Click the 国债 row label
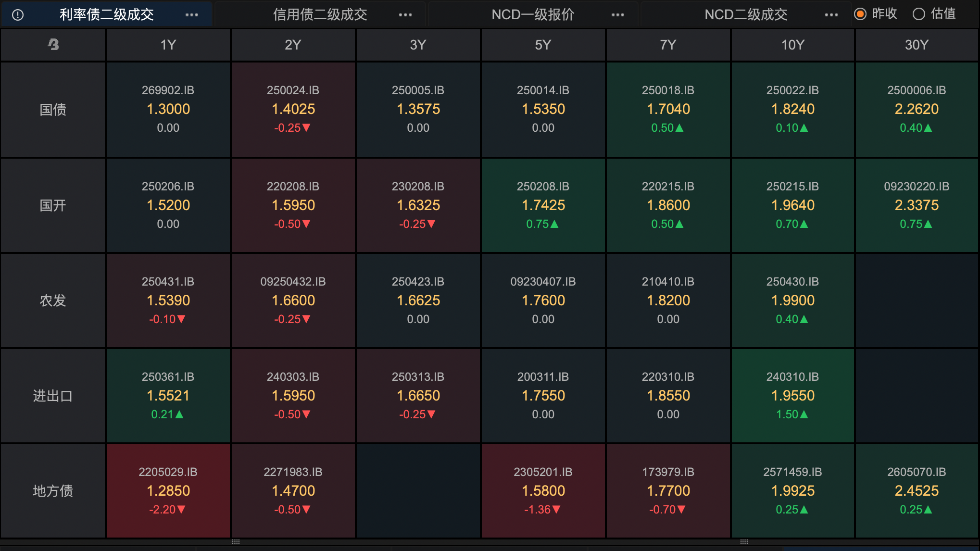Screen dimensions: 980x551 tap(53, 110)
